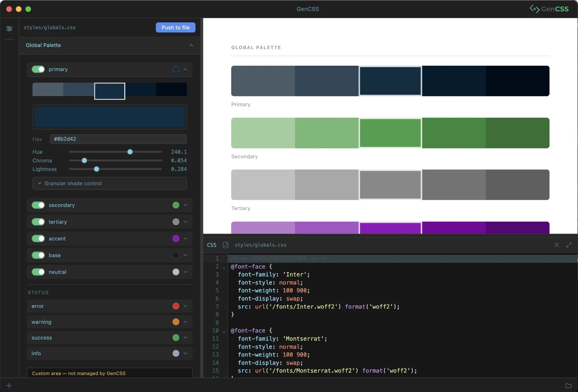Click the Custom area not managed notice
This screenshot has width=578, height=392.
click(x=109, y=373)
